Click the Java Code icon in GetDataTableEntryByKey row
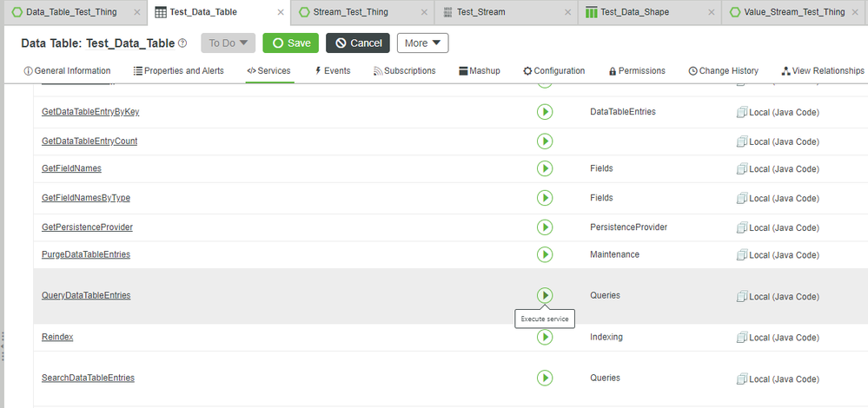The image size is (868, 408). point(742,112)
